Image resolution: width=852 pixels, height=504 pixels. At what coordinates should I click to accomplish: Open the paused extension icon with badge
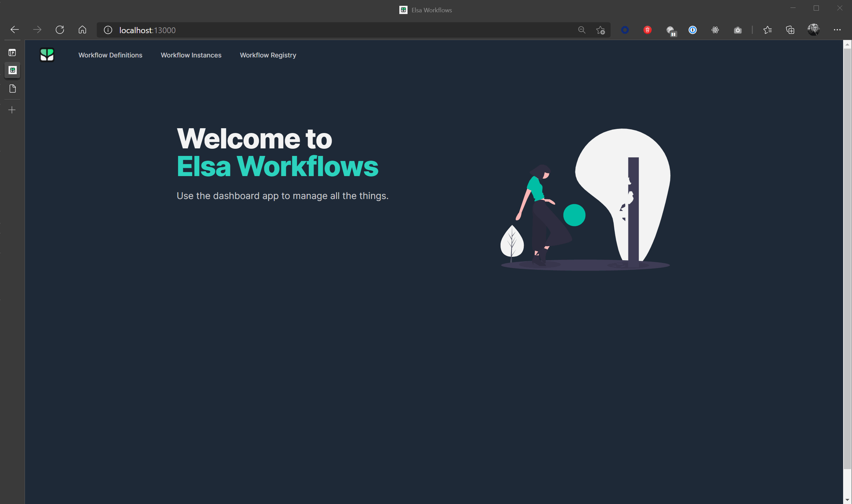pos(671,31)
